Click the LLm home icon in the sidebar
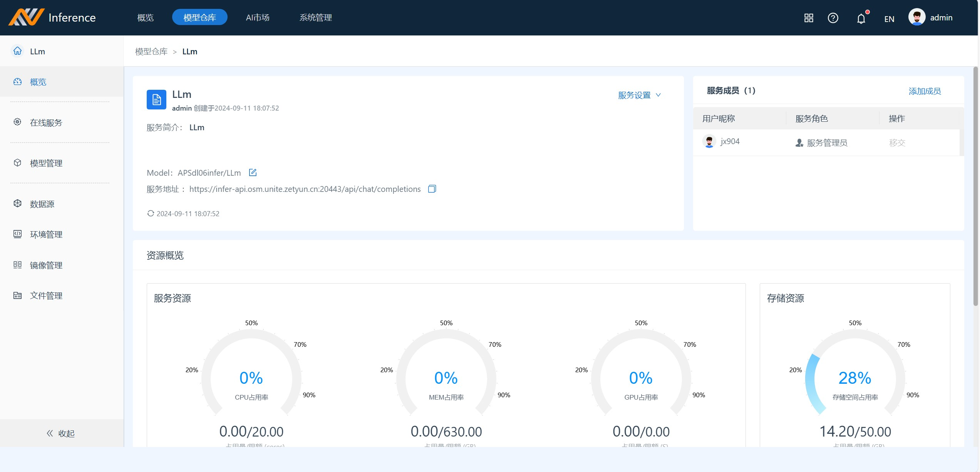 [18, 51]
